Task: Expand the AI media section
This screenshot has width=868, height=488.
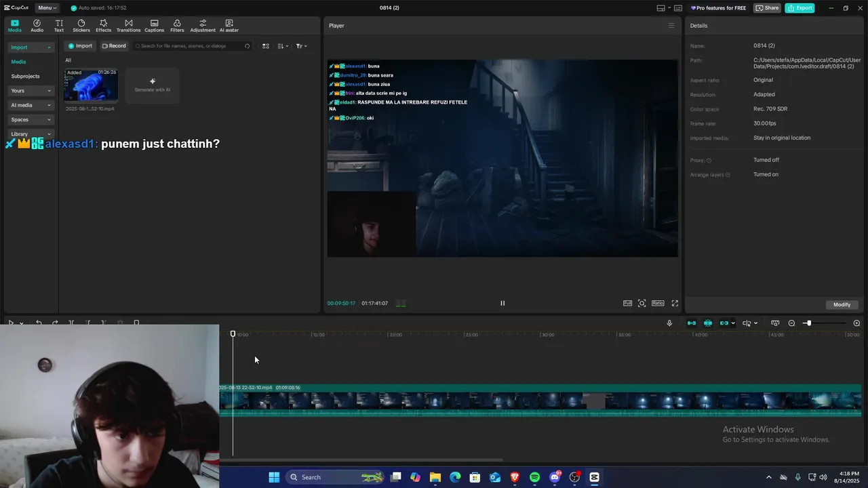Action: click(x=31, y=105)
